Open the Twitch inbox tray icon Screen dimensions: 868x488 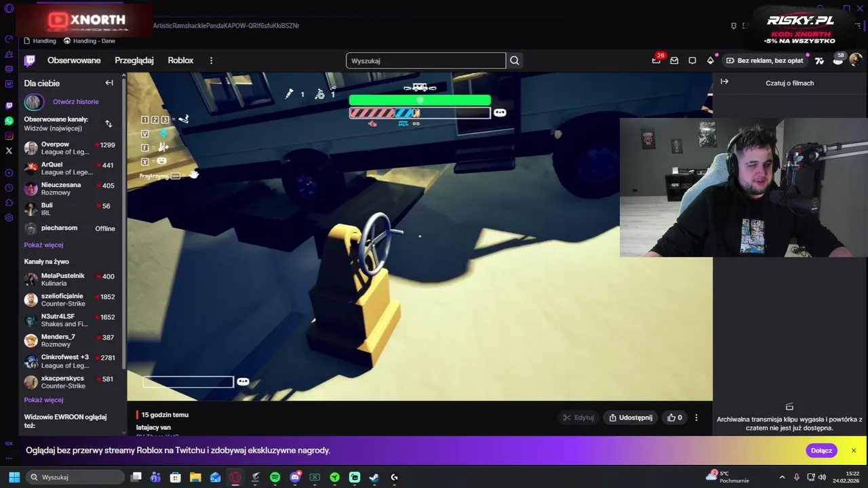[x=674, y=60]
